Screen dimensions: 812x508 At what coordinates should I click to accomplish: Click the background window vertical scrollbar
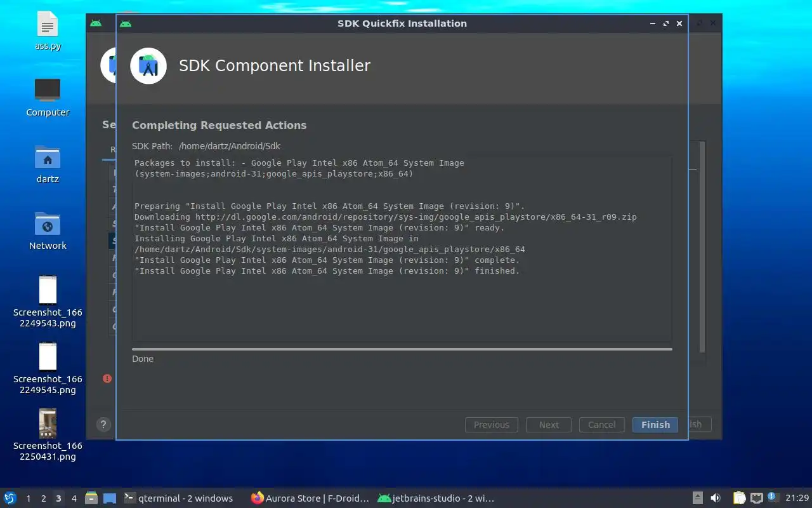pos(702,248)
